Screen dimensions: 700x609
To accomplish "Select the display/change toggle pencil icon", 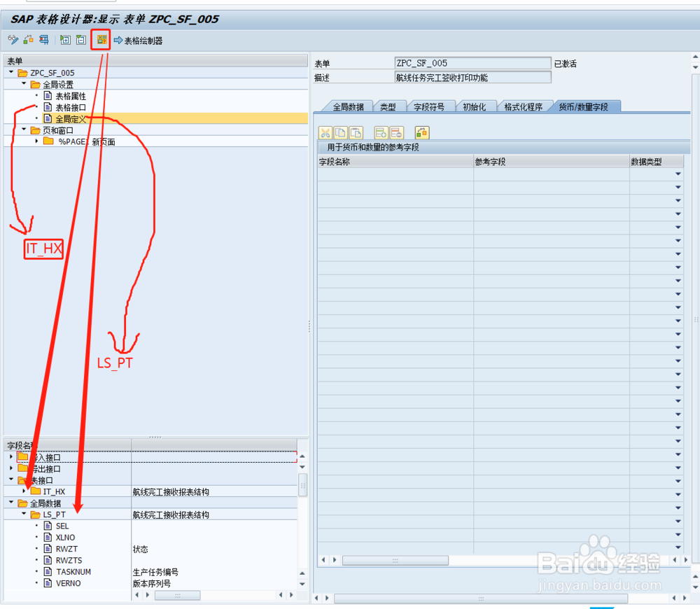I will pyautogui.click(x=13, y=40).
